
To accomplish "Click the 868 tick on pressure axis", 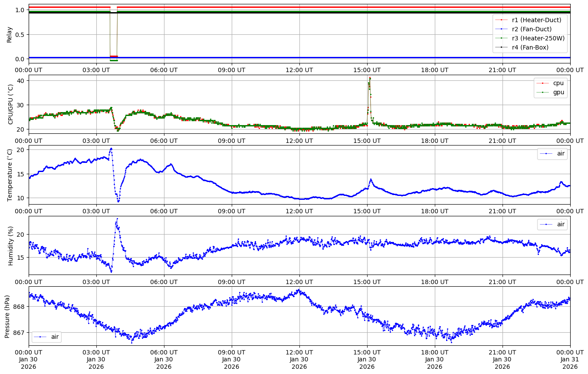I will (x=20, y=307).
